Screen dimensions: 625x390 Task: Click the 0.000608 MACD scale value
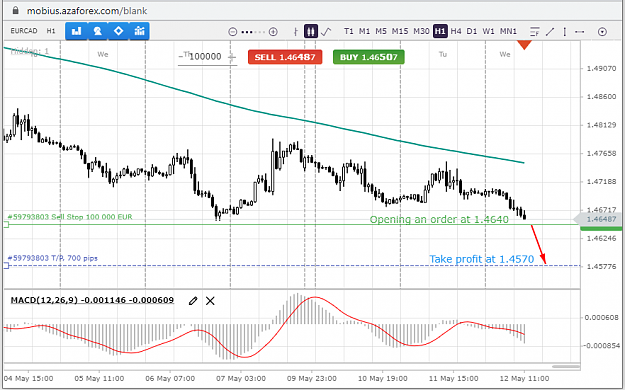[601, 317]
